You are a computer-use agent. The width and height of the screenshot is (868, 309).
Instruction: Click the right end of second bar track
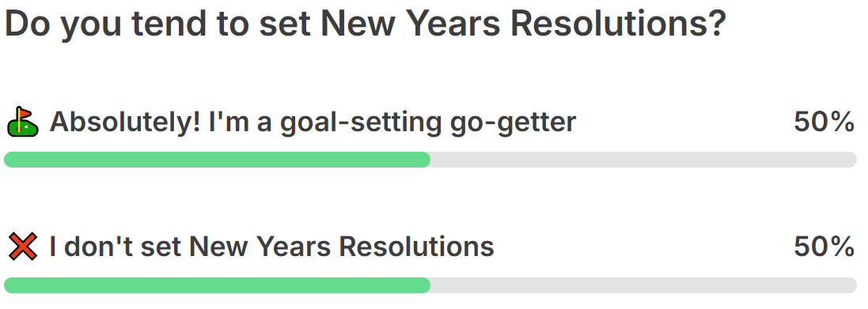851,285
